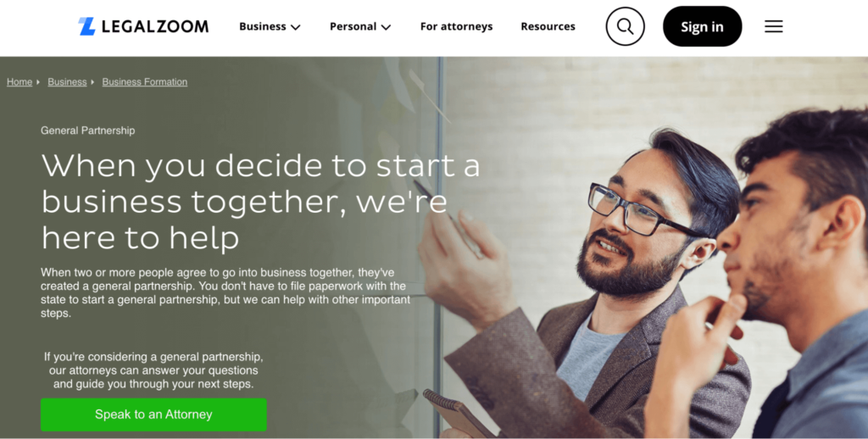The image size is (868, 439).
Task: Click the Sign in button
Action: point(702,26)
